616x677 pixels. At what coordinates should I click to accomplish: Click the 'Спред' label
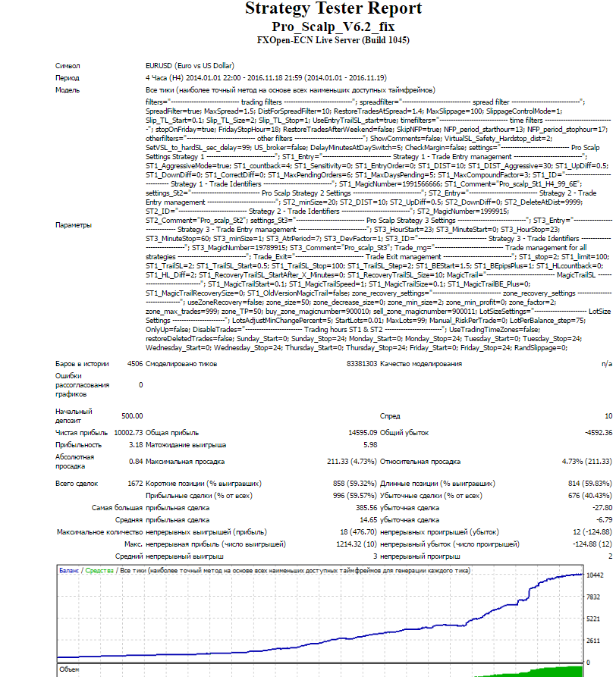pos(390,416)
